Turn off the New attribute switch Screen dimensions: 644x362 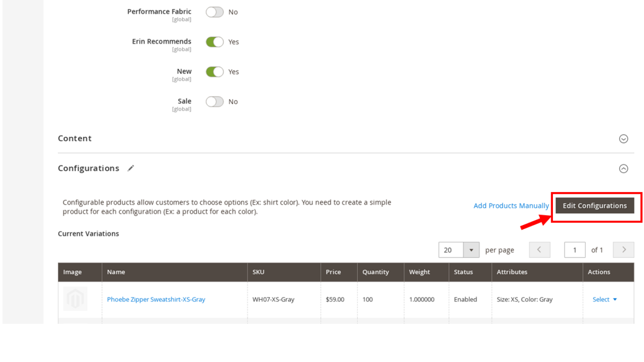(215, 72)
